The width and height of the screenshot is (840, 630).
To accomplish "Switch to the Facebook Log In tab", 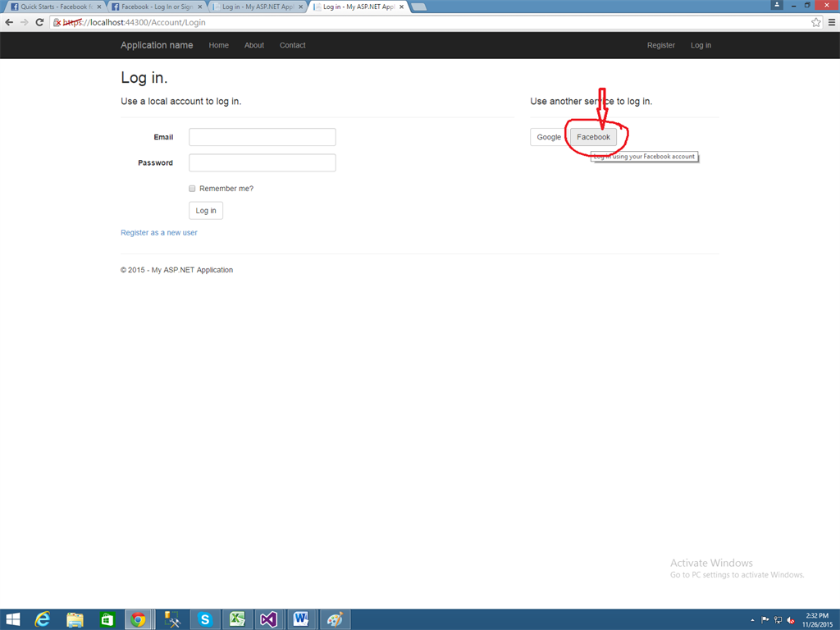I will tap(152, 5).
